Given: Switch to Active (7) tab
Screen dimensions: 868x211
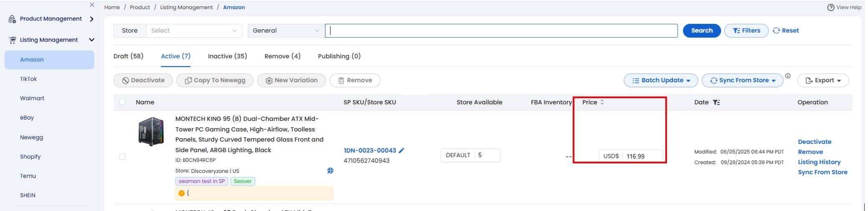Looking at the screenshot, I should [x=176, y=56].
